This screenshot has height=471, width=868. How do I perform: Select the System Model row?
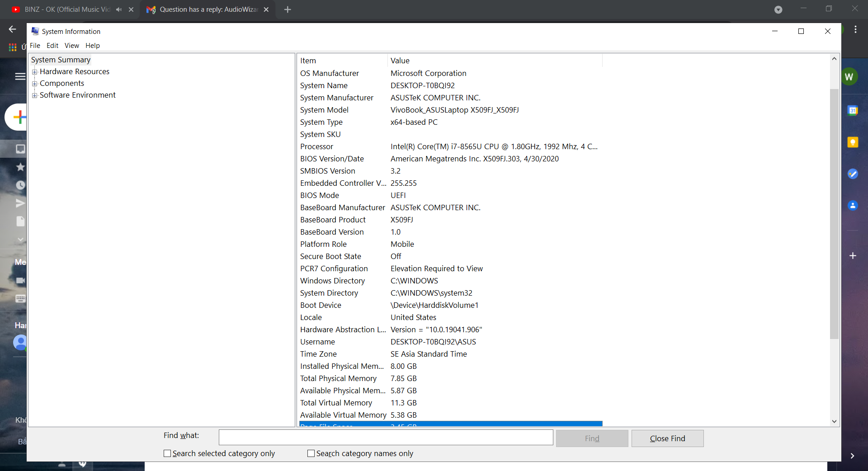(x=450, y=110)
